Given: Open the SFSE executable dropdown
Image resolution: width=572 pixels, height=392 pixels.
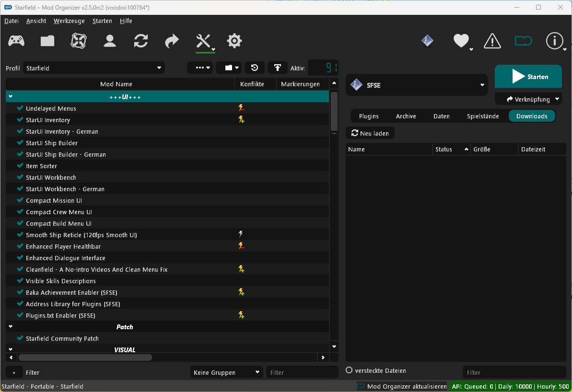Looking at the screenshot, I should pos(417,85).
